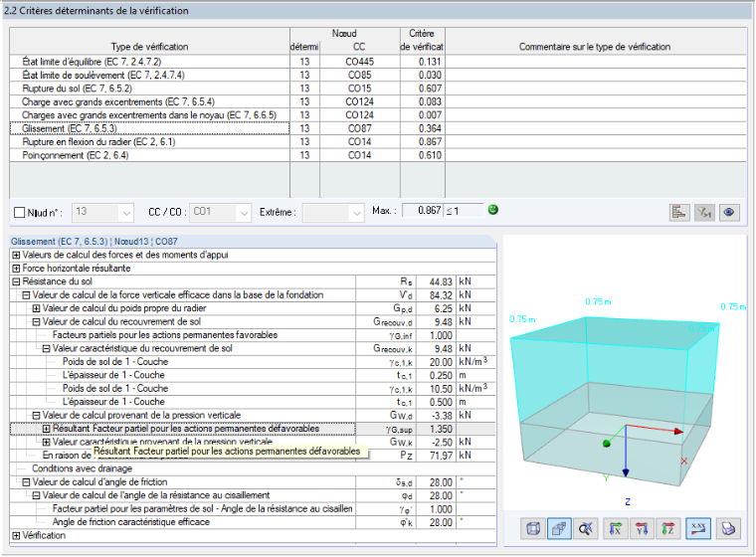Click thickness value 0.500 m
This screenshot has height=557, width=756.
[x=437, y=402]
